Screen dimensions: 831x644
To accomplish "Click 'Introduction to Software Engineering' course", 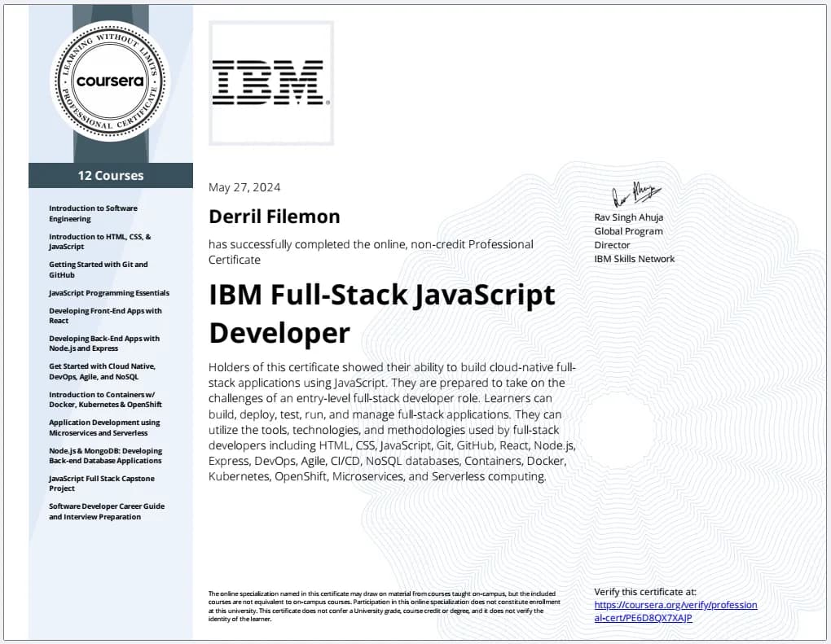I will 93,213.
